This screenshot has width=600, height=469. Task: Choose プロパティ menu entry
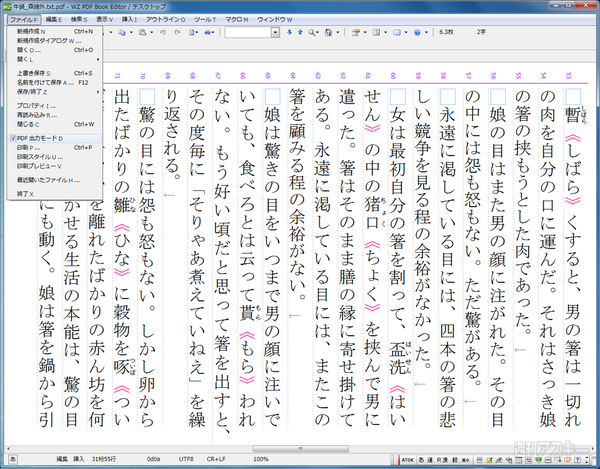click(x=55, y=106)
